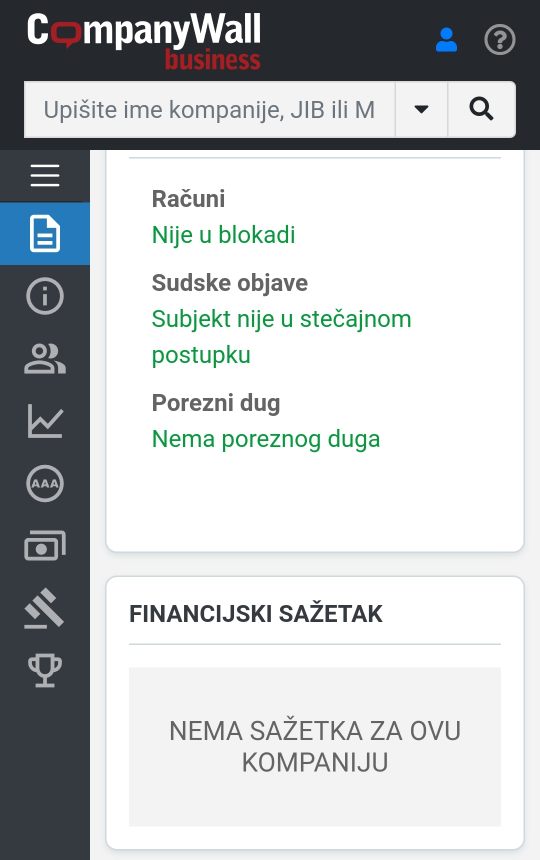The height and width of the screenshot is (860, 540).
Task: Open the people/persons sidebar section
Action: point(45,359)
